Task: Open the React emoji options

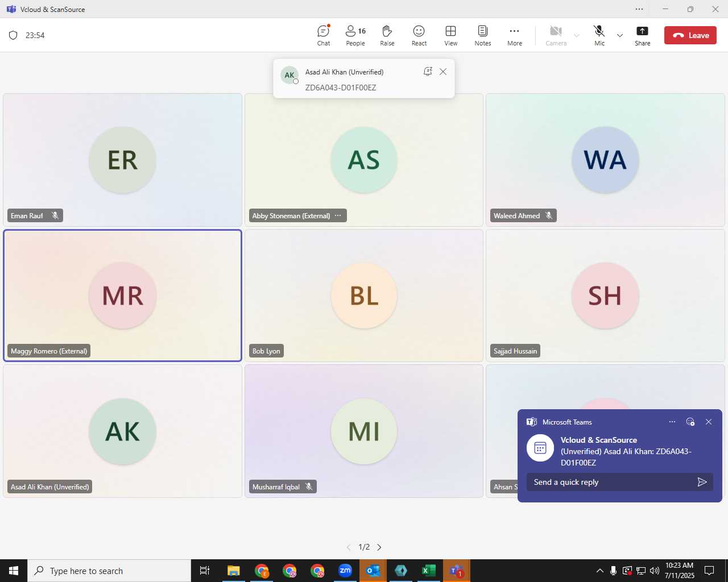Action: 419,35
